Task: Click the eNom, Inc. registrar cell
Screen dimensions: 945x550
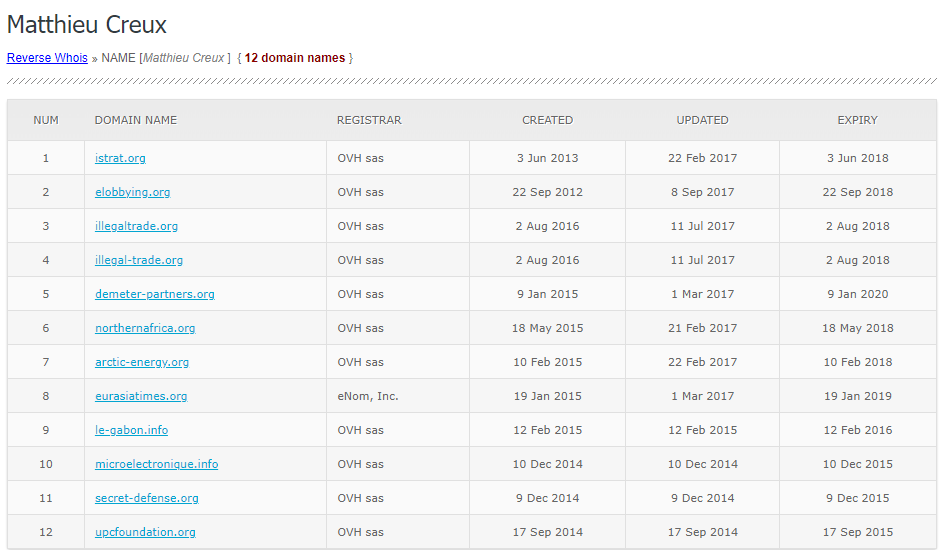Action: point(367,396)
